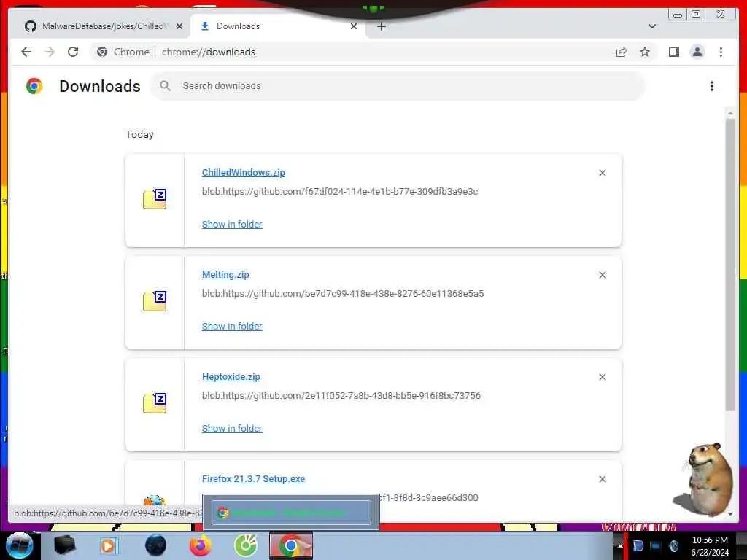747x560 pixels.
Task: Remove ChilledWindows.zip from the list
Action: (x=602, y=173)
